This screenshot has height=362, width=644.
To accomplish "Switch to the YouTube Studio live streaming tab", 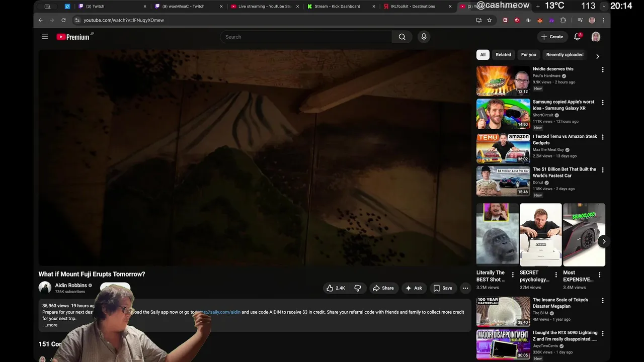I will tap(265, 7).
